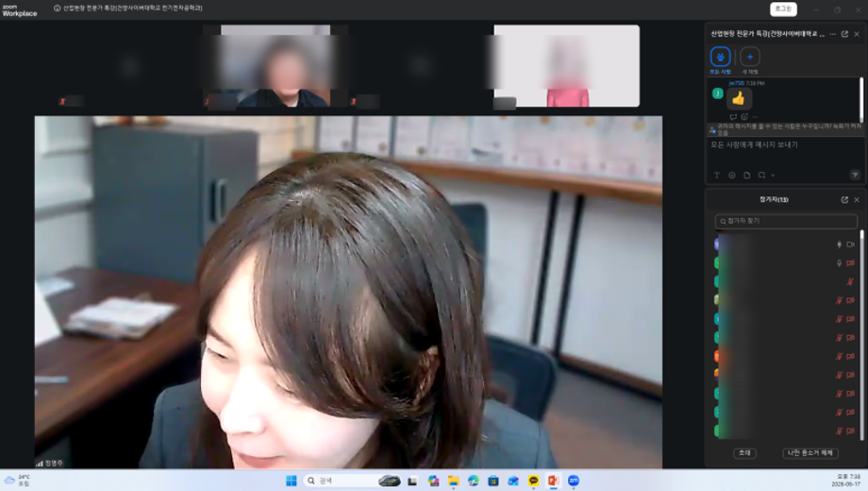Select the blurred dark-jacket participant video thumbnail
868x491 pixels.
tap(275, 66)
